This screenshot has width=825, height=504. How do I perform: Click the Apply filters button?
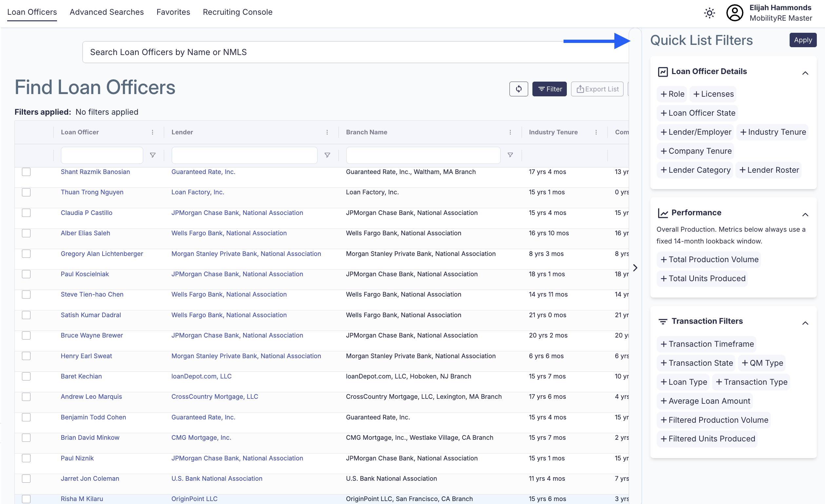pyautogui.click(x=803, y=40)
